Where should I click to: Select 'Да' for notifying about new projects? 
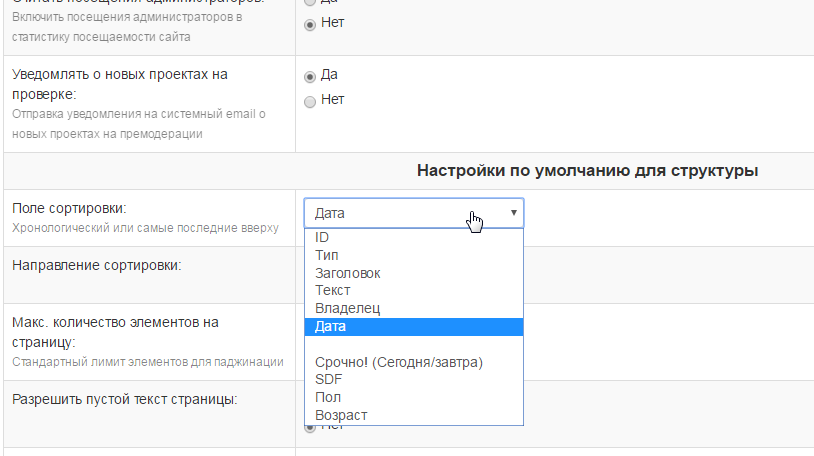click(x=310, y=76)
